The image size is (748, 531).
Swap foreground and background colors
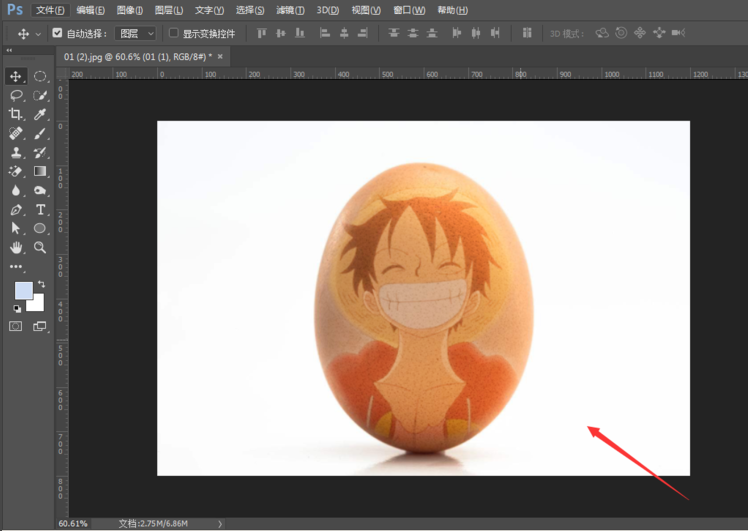41,285
